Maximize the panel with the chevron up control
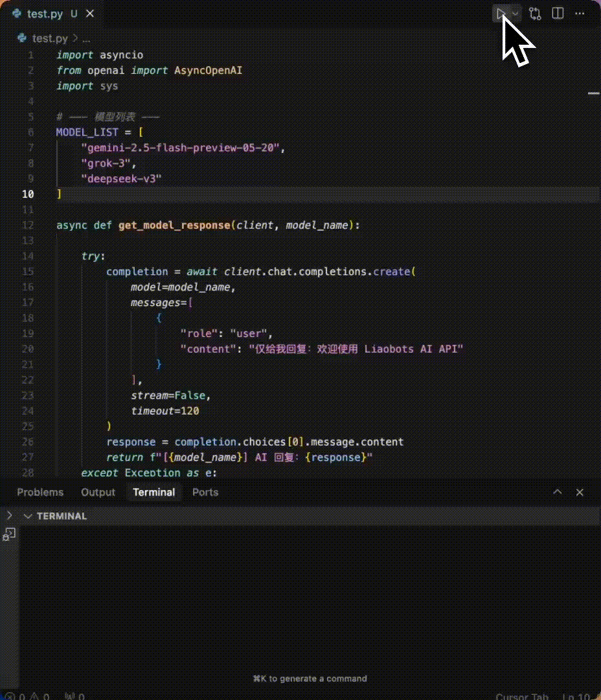Screen dimensions: 601x700 tap(557, 492)
